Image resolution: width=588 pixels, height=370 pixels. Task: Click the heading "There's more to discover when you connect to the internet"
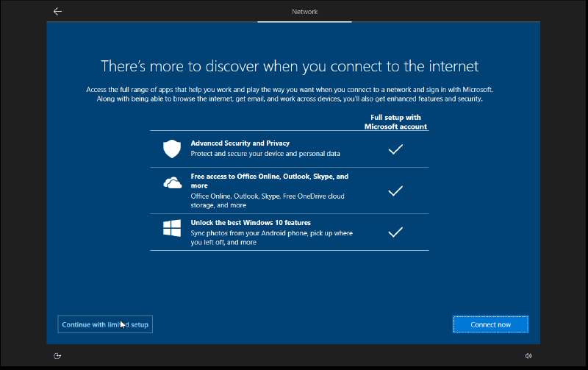pyautogui.click(x=290, y=66)
